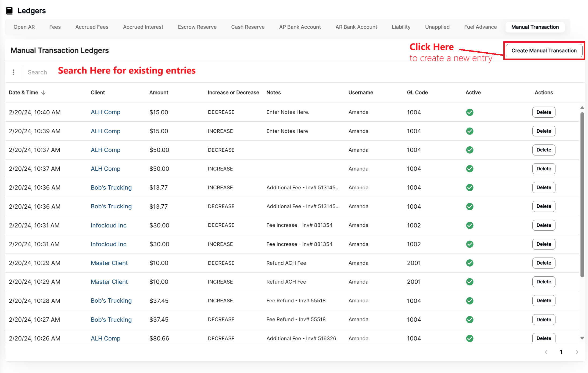This screenshot has height=373, width=588.
Task: Open the three-dot options menu
Action: pos(13,72)
